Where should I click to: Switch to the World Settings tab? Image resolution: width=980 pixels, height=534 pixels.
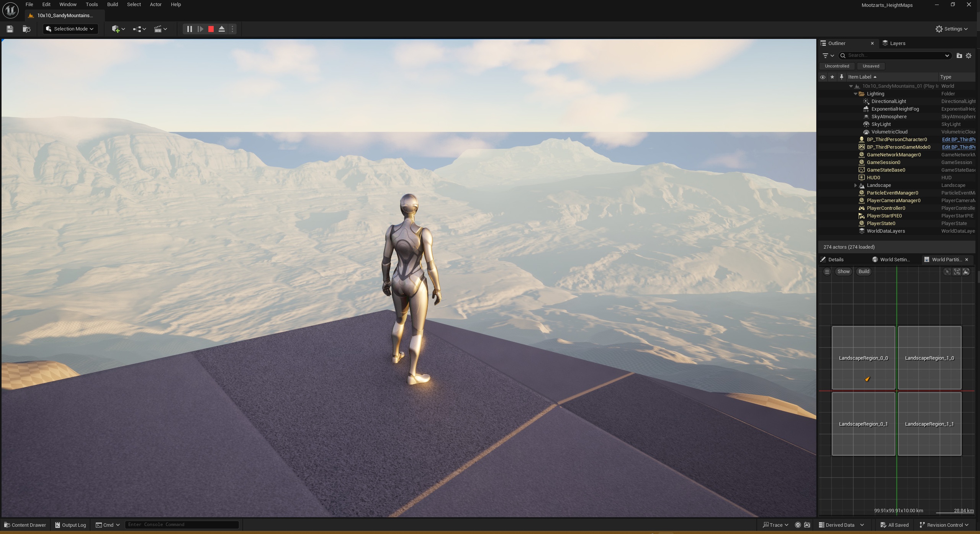892,260
